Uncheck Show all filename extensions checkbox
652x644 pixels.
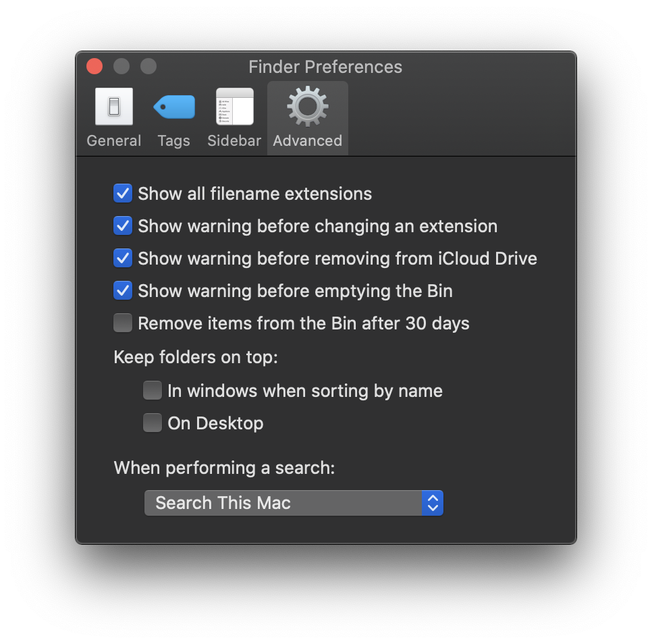[123, 194]
